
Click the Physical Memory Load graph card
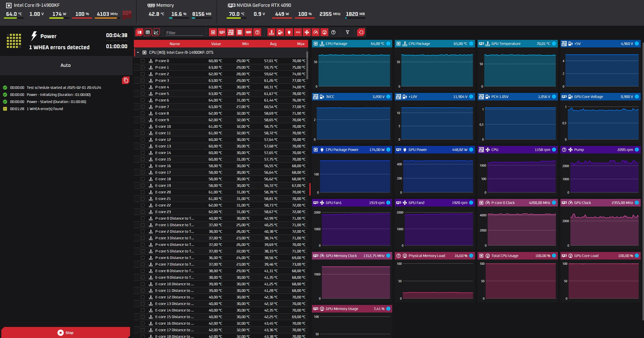[434, 277]
